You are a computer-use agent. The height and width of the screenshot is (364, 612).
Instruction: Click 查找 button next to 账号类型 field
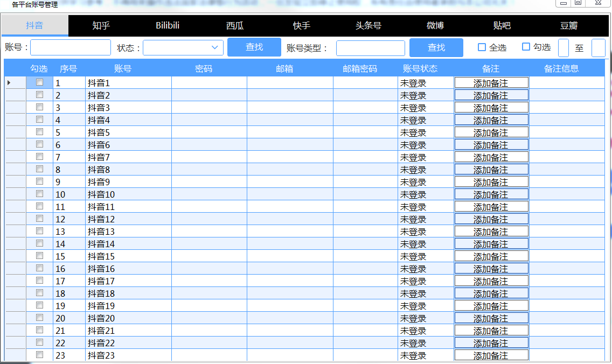(436, 47)
